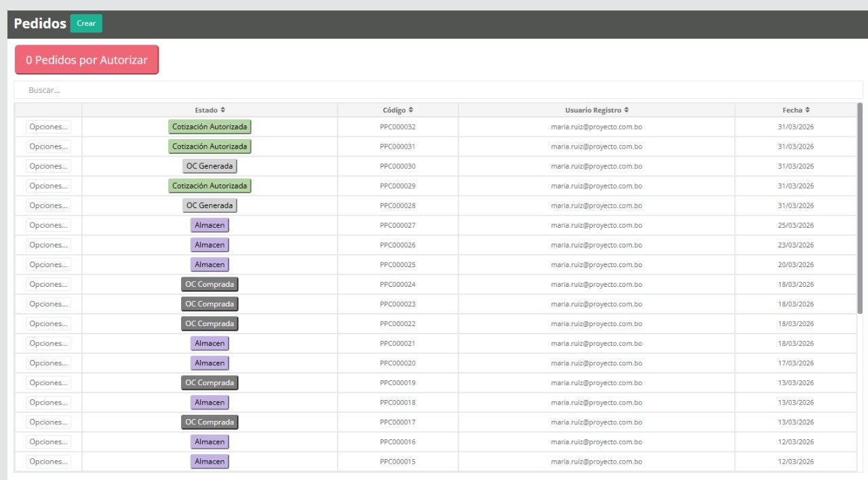Click date 20/03/2026 in PPC000025 row
Screen dimensions: 868x480
[x=795, y=264]
